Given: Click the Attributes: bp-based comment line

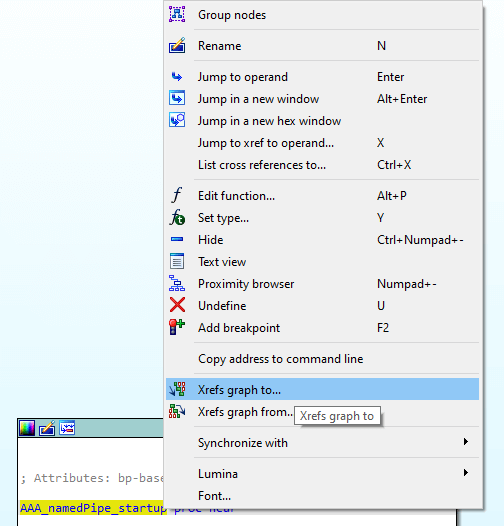Looking at the screenshot, I should tap(92, 478).
